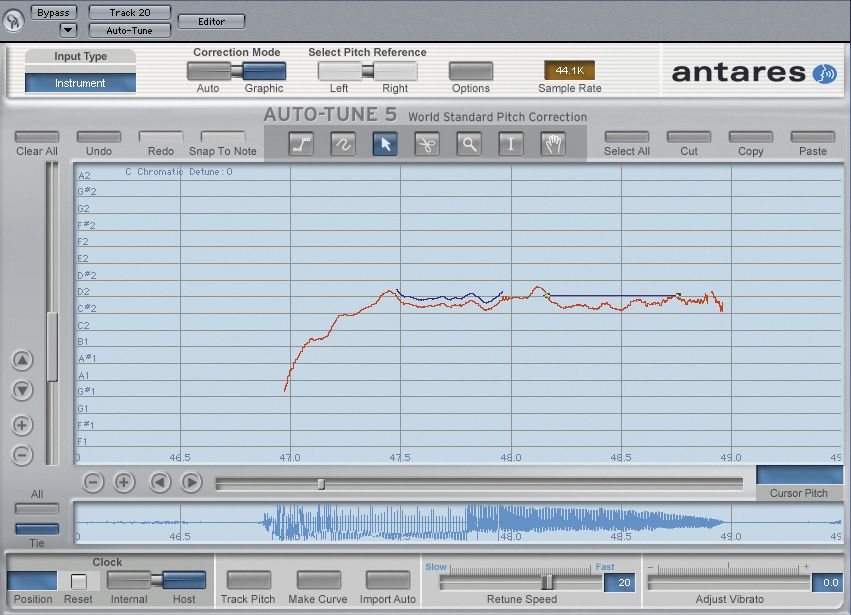The height and width of the screenshot is (615, 851).
Task: Click the vertical zoom out minus button
Action: pos(22,455)
